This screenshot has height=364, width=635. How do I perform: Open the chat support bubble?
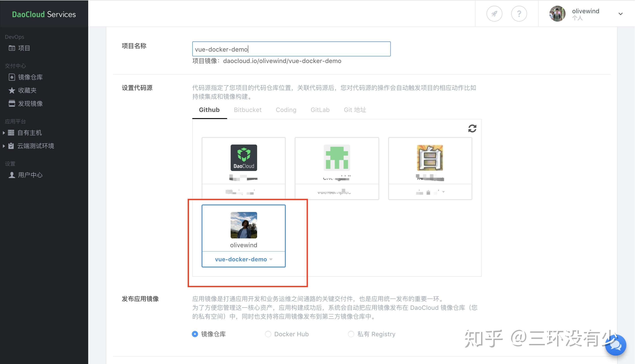616,345
